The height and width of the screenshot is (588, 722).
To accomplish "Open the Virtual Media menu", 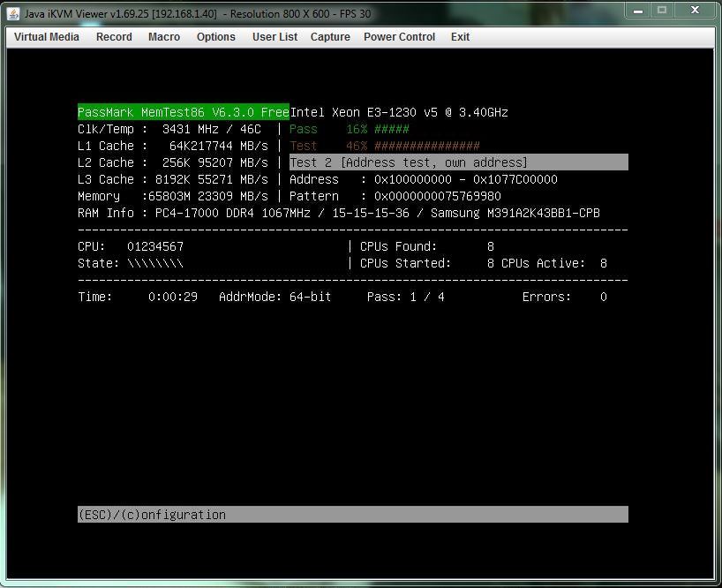I will (x=47, y=37).
